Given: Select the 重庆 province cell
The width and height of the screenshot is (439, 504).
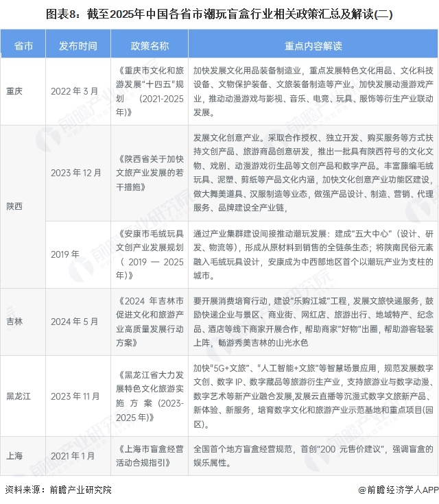Looking at the screenshot, I should [x=14, y=92].
